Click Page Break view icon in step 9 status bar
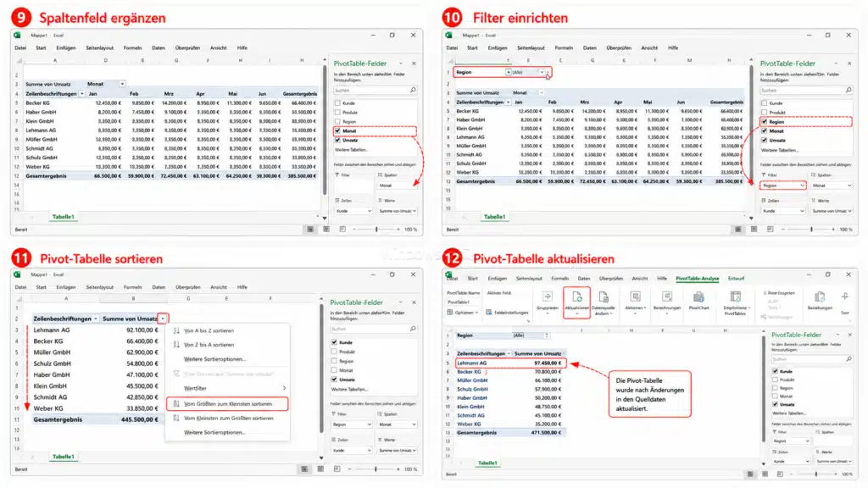The width and height of the screenshot is (868, 488). 342,229
